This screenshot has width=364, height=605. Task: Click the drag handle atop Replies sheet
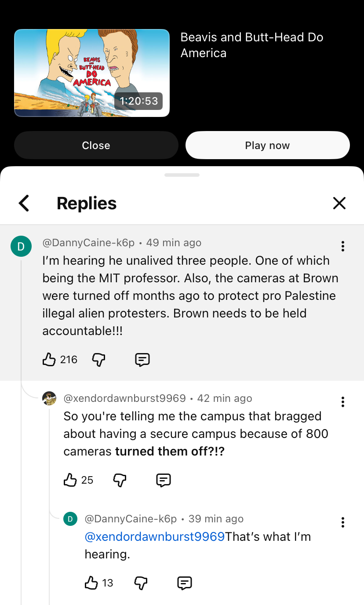[x=182, y=175]
